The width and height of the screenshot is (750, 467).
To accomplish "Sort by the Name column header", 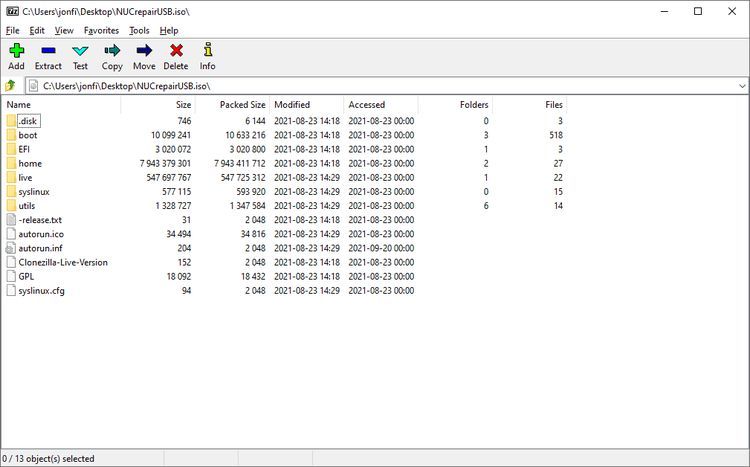I will click(x=19, y=105).
